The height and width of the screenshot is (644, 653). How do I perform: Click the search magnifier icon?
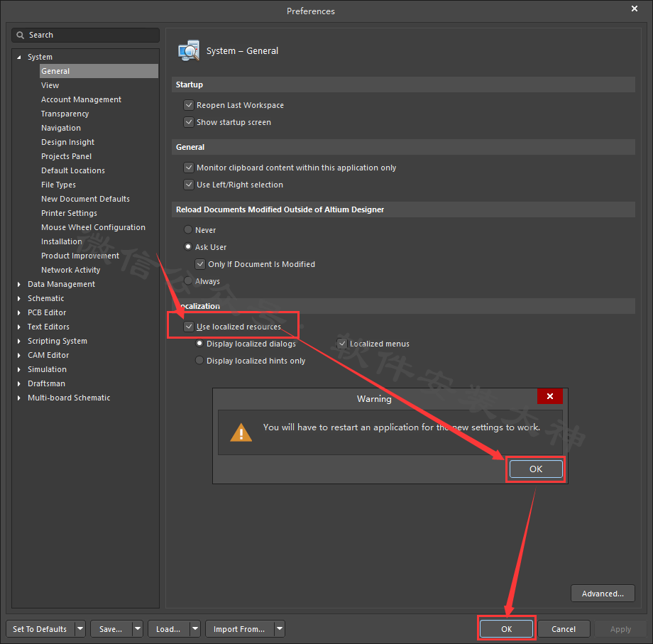(20, 36)
